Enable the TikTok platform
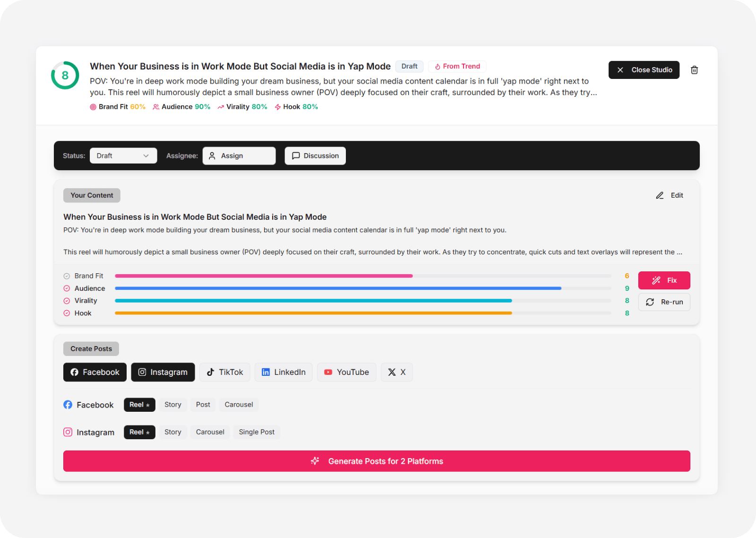Image resolution: width=756 pixels, height=538 pixels. pos(225,372)
